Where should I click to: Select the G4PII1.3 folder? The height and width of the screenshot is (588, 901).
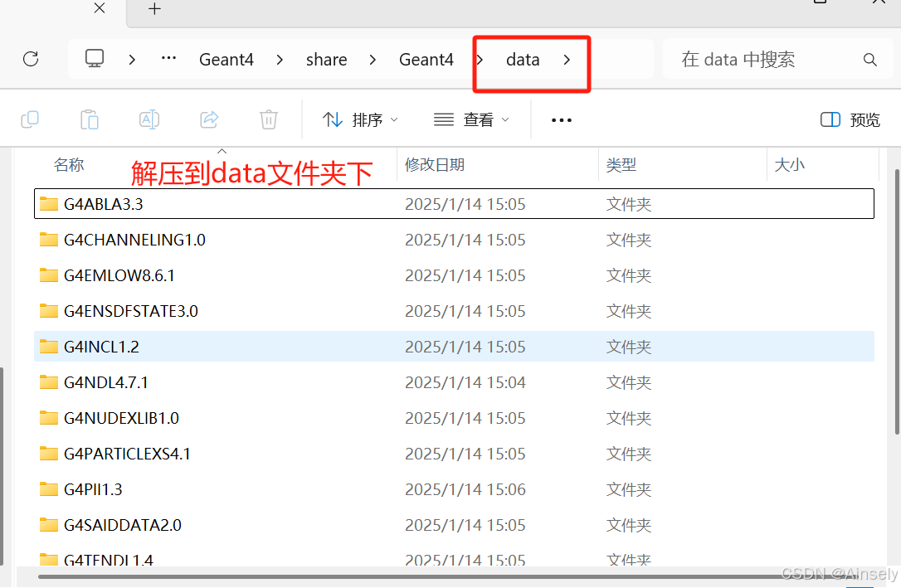454,488
